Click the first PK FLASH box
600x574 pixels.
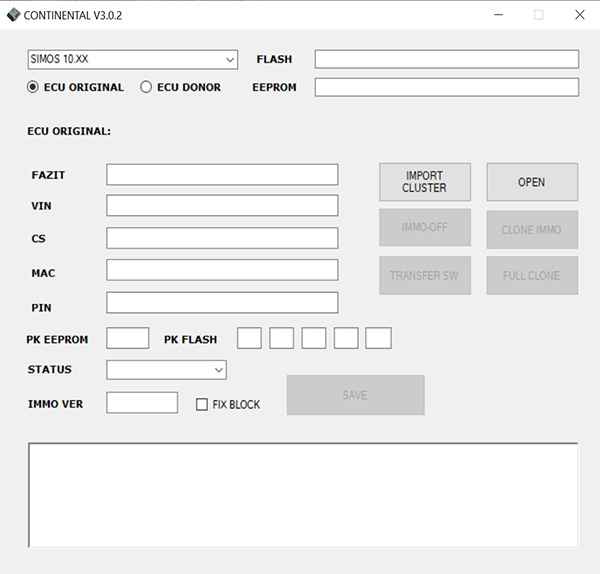coord(249,338)
